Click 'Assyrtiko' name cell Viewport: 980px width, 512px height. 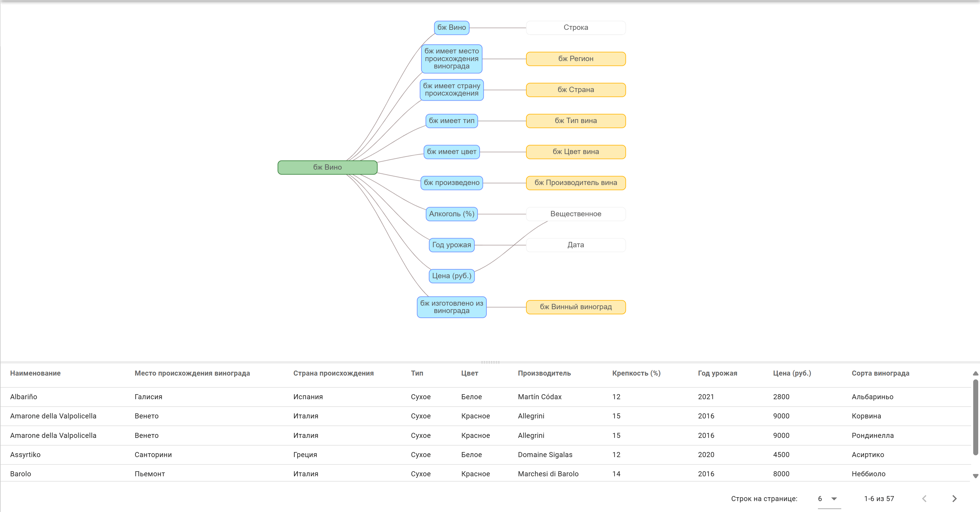(x=25, y=454)
